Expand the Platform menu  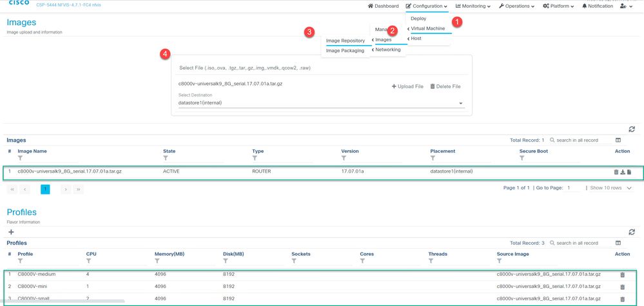coord(558,6)
